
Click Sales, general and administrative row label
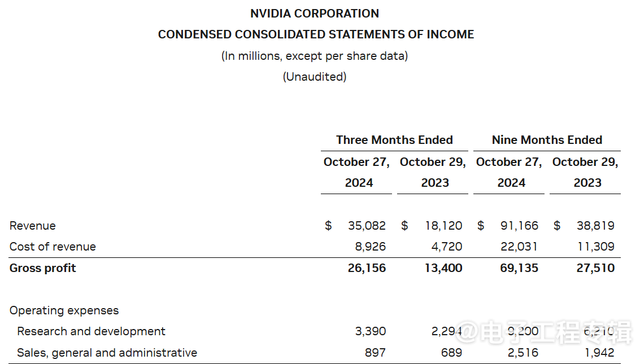pos(107,353)
